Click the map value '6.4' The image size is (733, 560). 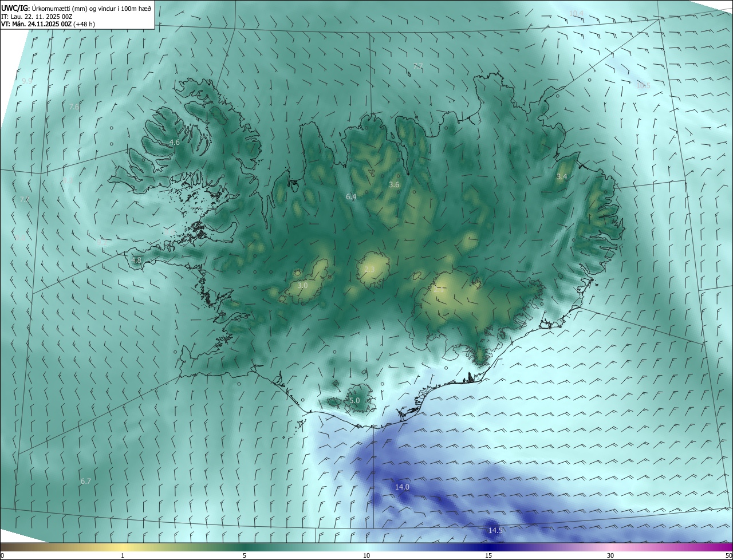tap(351, 196)
